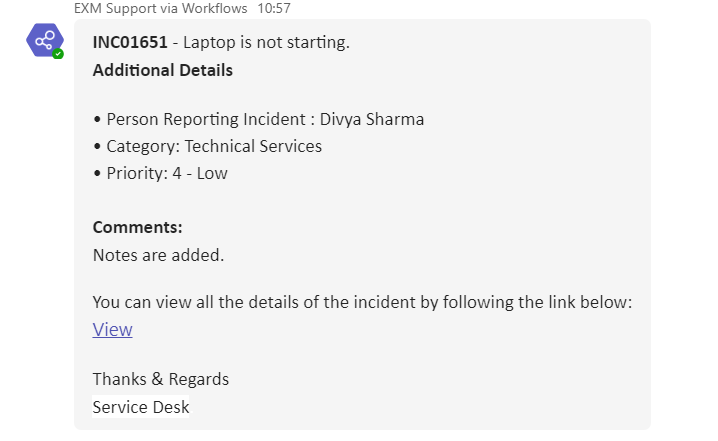The image size is (718, 441).
Task: Click the name Divya Sharma
Action: click(372, 119)
